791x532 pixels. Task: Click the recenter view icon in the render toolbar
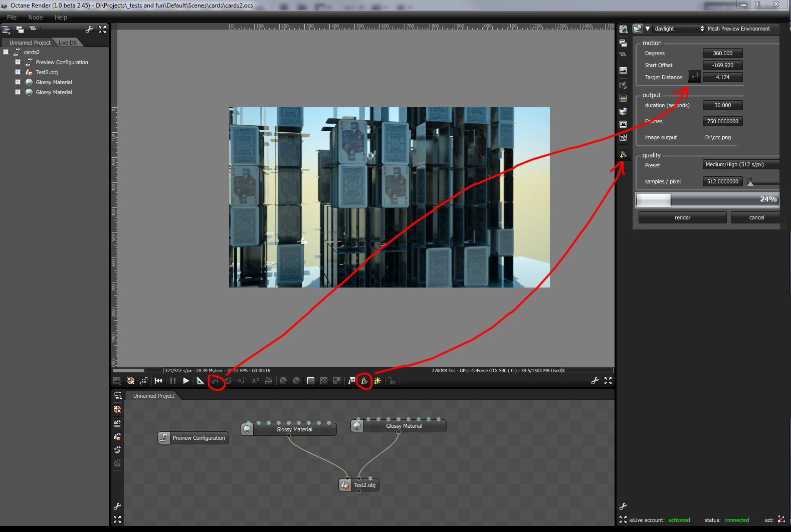[x=131, y=381]
